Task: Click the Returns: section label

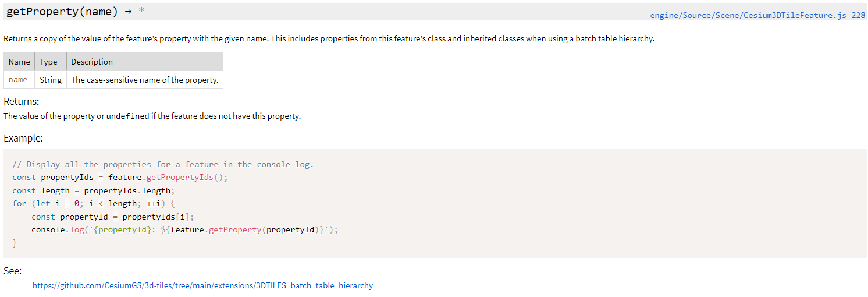Action: coord(22,102)
